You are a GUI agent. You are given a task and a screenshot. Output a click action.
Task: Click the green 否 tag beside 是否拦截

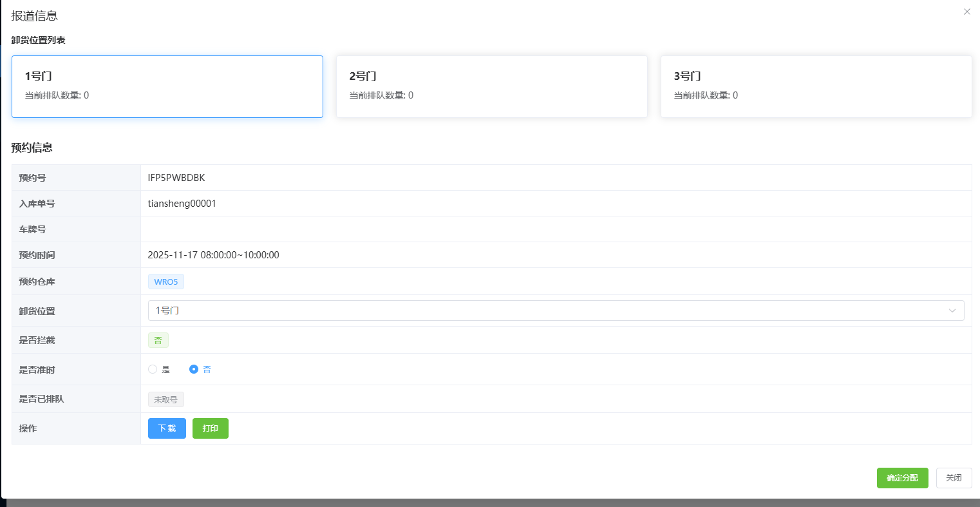point(158,340)
